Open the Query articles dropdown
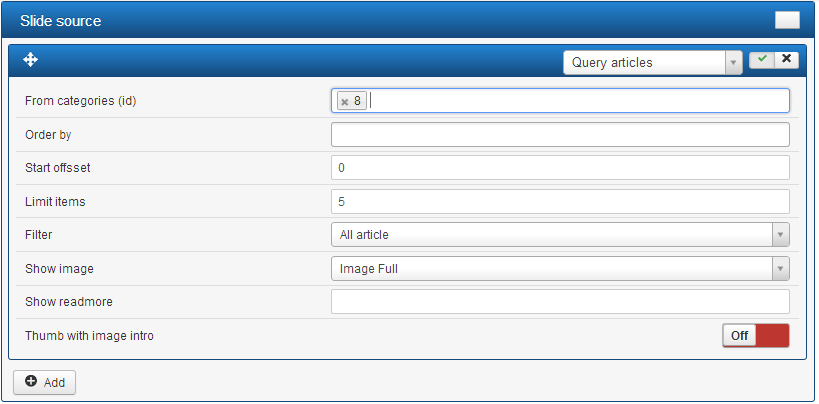The height and width of the screenshot is (404, 819). pos(652,63)
